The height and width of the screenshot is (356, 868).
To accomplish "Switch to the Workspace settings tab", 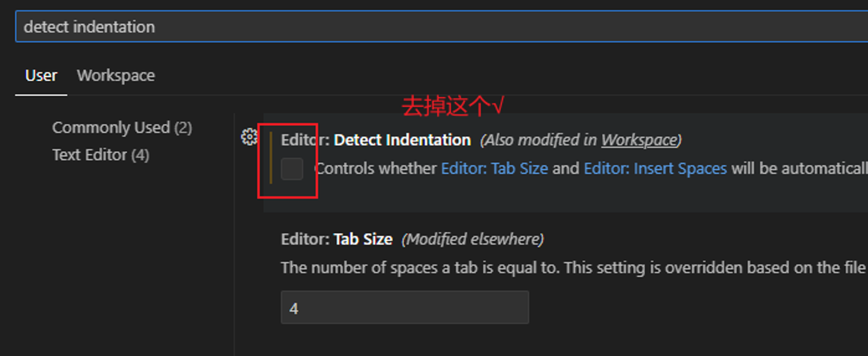I will click(x=115, y=75).
